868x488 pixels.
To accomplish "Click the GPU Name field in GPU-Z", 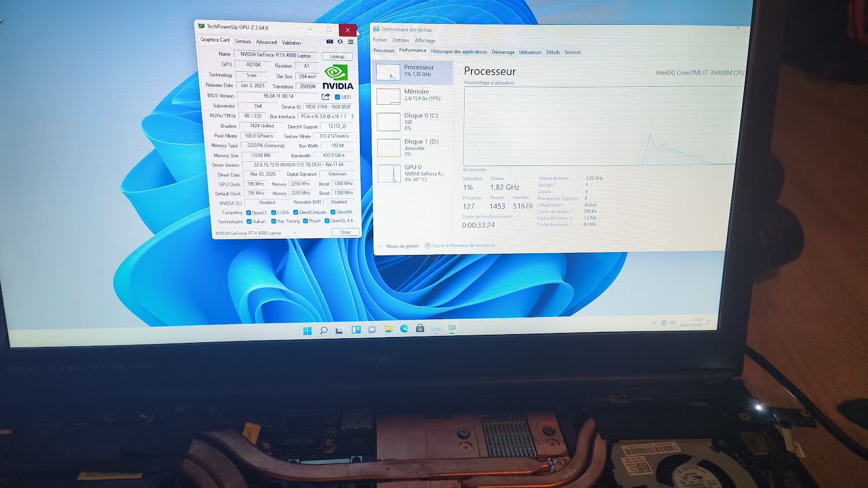I will [x=276, y=55].
